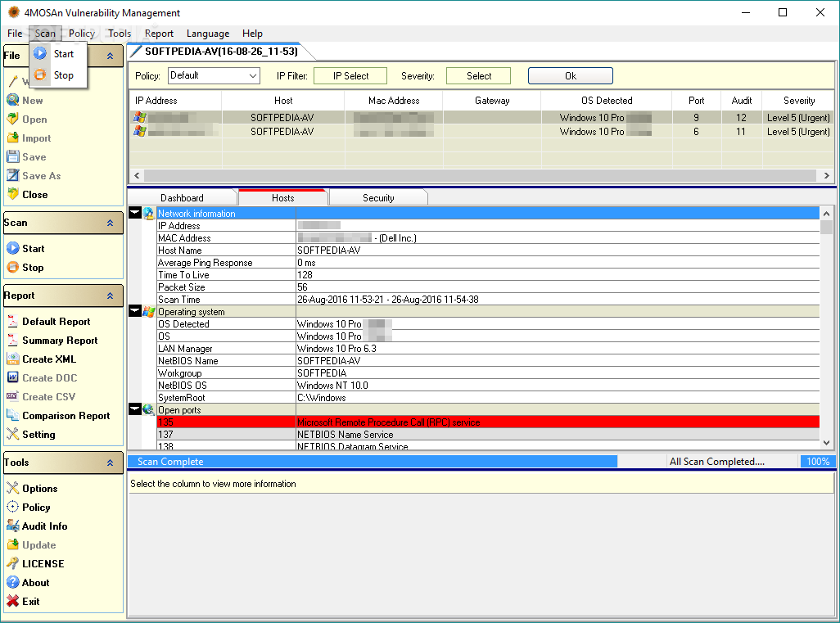This screenshot has width=840, height=623.
Task: Open the Policy Default dropdown
Action: [214, 75]
